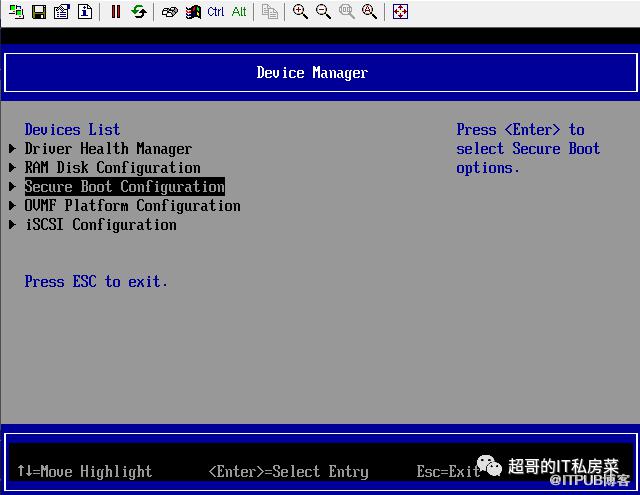Expand the Driver Health Manager arrow

coord(13,149)
